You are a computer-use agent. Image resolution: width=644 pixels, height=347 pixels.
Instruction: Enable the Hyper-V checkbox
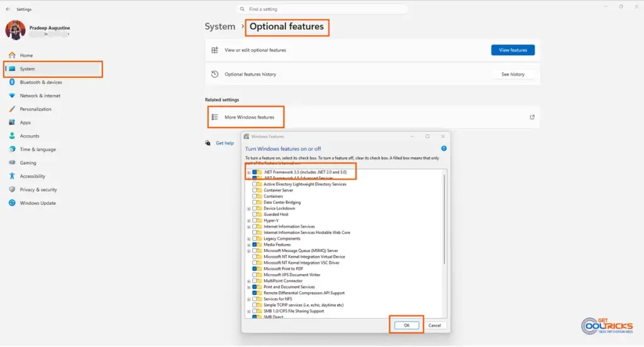(254, 221)
